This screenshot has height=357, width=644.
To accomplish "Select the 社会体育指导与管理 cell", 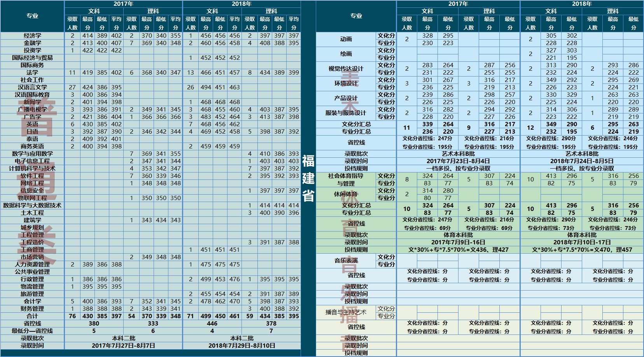I will pyautogui.click(x=346, y=179).
